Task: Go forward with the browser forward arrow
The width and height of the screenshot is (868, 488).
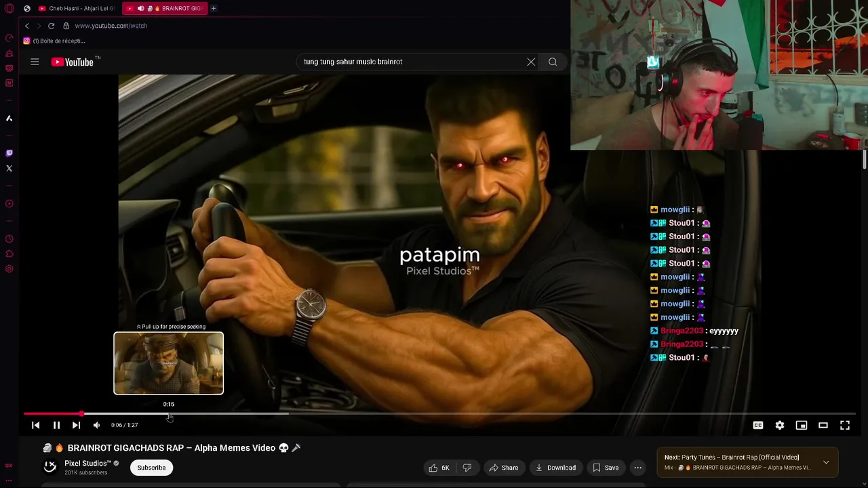Action: [39, 26]
